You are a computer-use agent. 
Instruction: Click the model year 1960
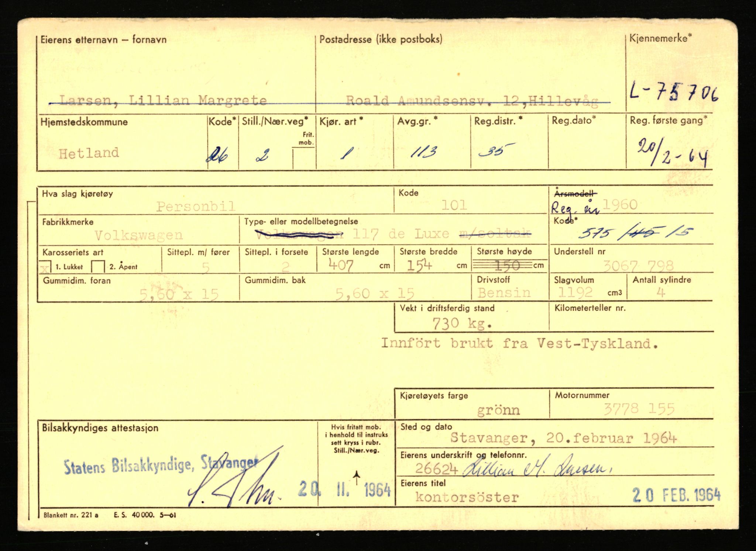click(620, 205)
